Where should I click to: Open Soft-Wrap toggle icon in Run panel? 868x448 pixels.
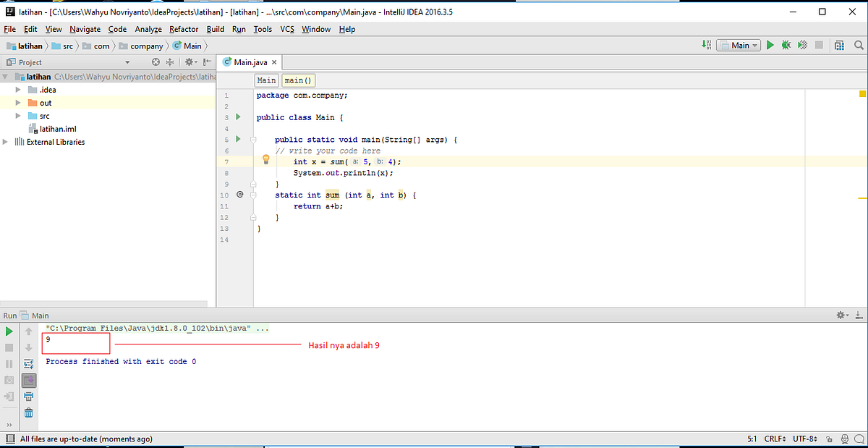pyautogui.click(x=29, y=363)
